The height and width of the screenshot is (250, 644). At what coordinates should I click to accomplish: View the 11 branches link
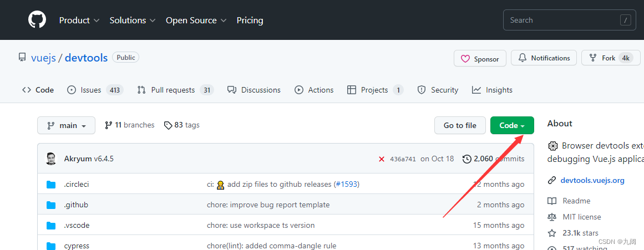click(x=130, y=125)
